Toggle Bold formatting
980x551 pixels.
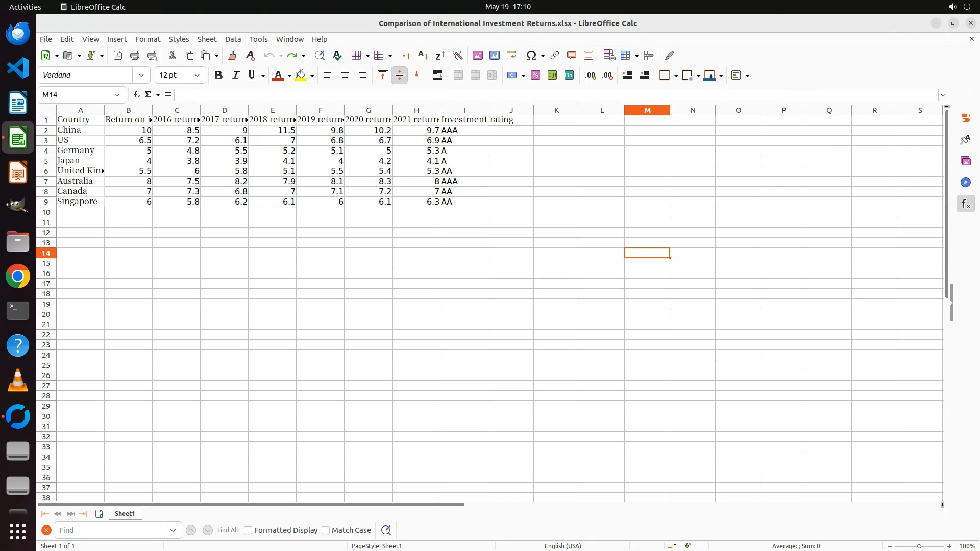tap(218, 75)
